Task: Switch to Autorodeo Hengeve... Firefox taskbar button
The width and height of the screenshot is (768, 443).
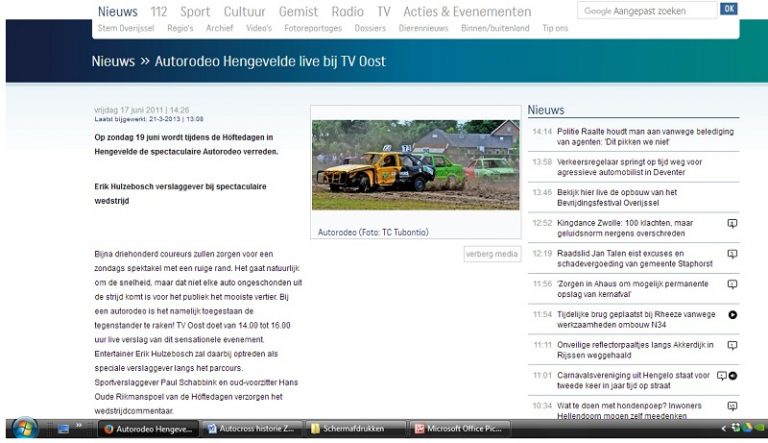Action: click(x=148, y=429)
